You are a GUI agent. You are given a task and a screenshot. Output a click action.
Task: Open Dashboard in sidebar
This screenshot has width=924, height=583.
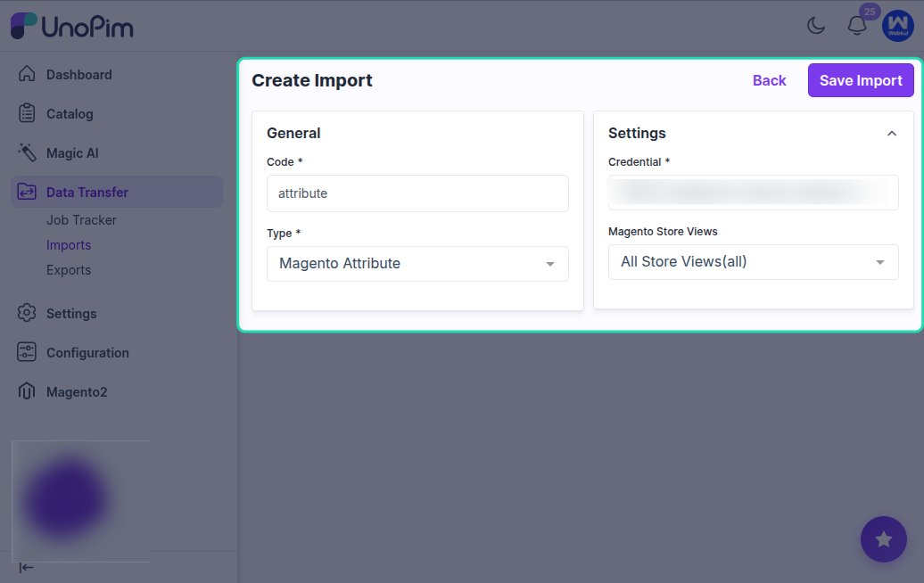[x=79, y=75]
